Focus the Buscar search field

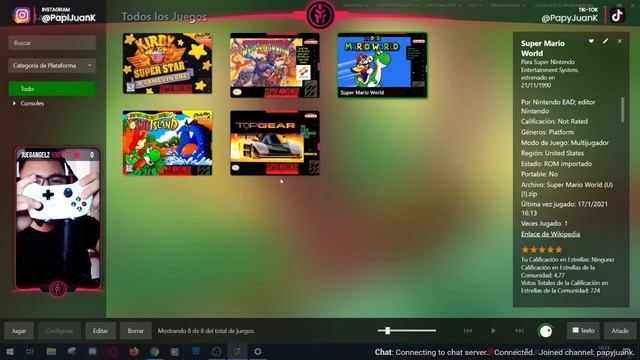coord(52,43)
